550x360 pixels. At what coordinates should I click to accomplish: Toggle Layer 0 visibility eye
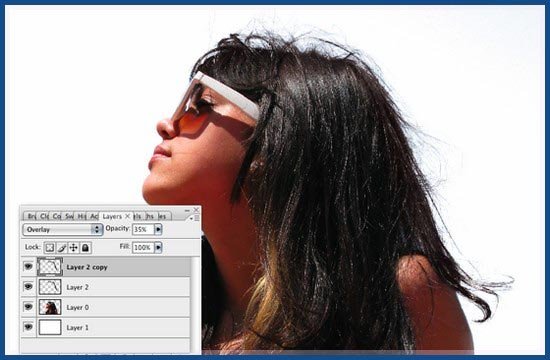(28, 307)
